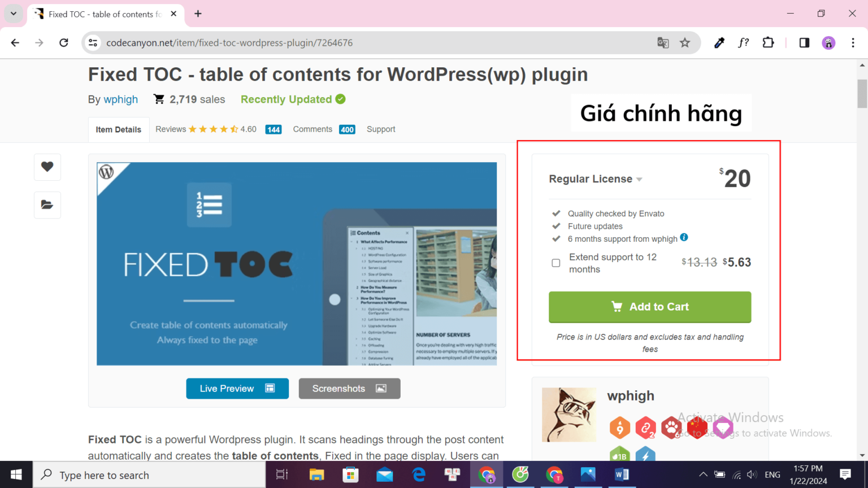Enable Extend support to 12 months checkbox
Viewport: 868px width, 488px height.
pos(556,263)
